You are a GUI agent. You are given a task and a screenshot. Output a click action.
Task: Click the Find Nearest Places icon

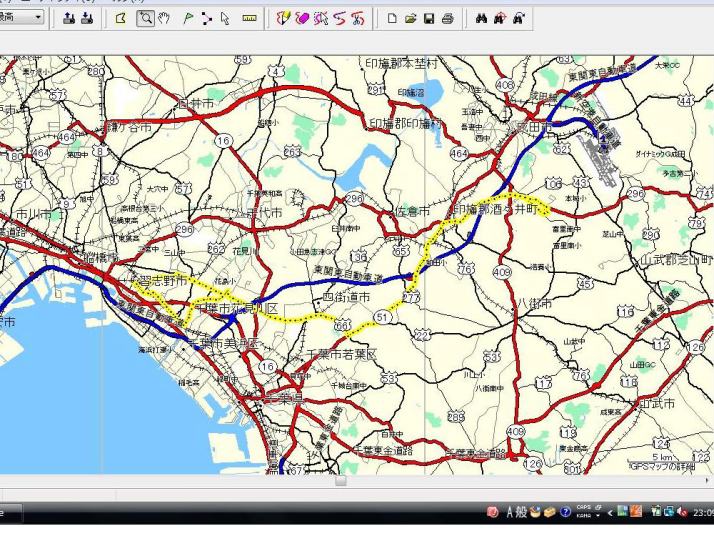tap(500, 19)
